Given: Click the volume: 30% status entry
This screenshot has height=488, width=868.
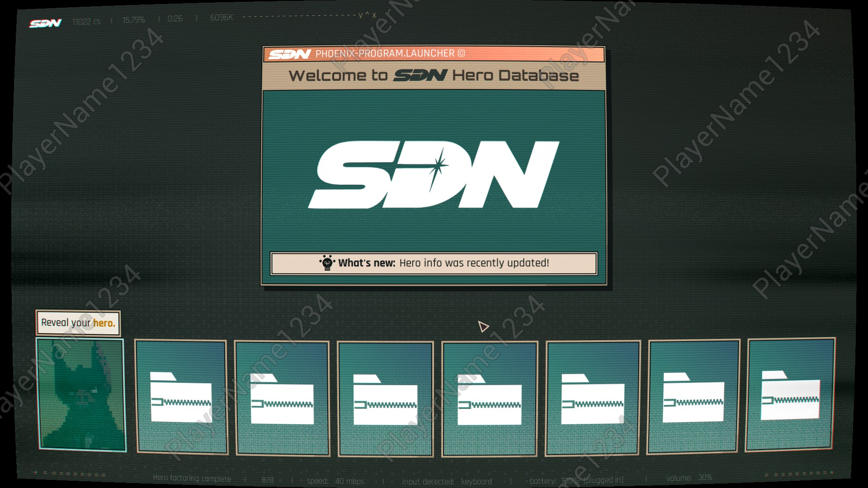Looking at the screenshot, I should pos(689,478).
